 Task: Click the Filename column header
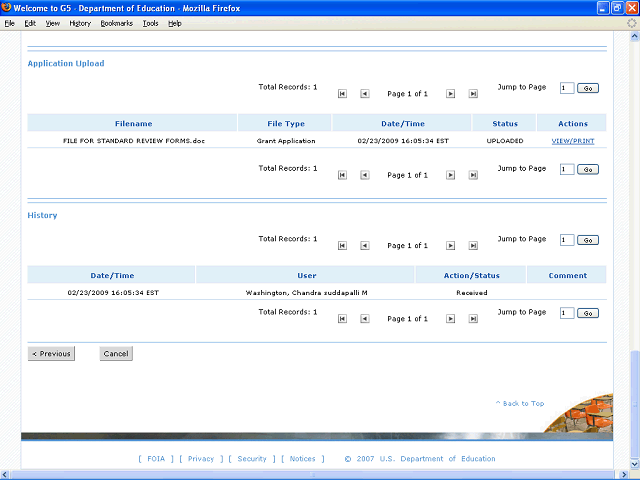click(133, 123)
